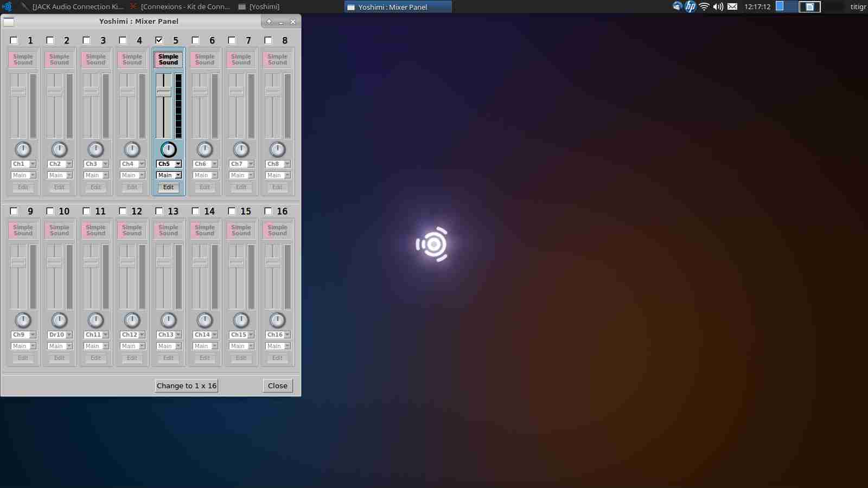Viewport: 868px width, 488px height.
Task: Click the panning knob of part 15
Action: coord(241,320)
